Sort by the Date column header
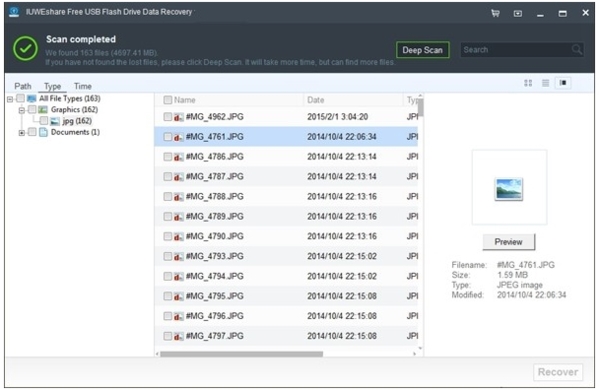Image resolution: width=599 pixels, height=390 pixels. coord(316,100)
